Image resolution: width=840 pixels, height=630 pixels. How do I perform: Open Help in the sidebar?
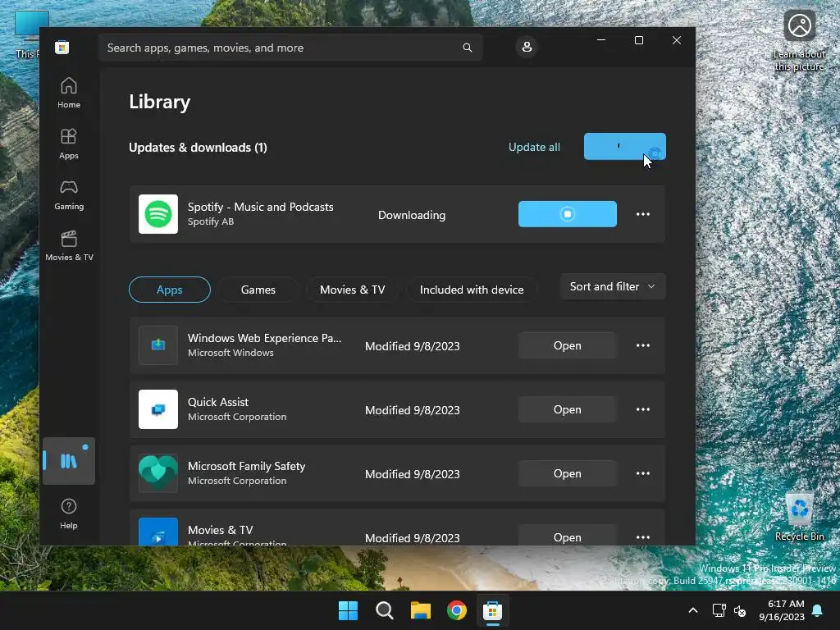pos(69,514)
